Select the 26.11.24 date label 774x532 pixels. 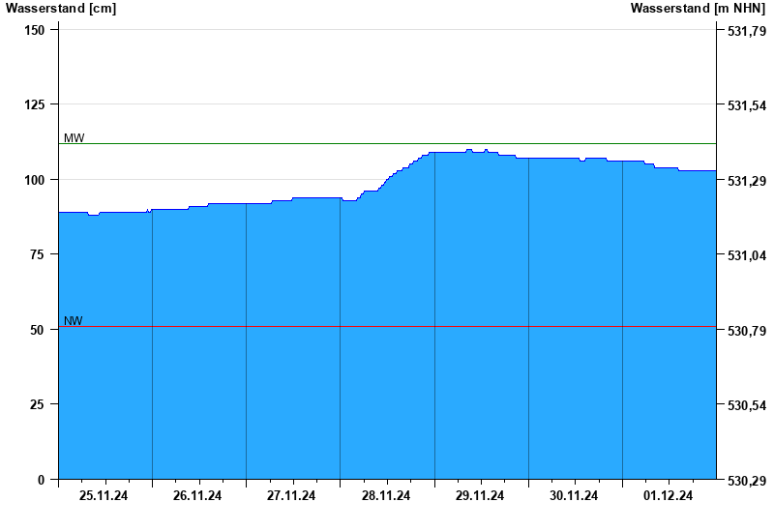[197, 495]
